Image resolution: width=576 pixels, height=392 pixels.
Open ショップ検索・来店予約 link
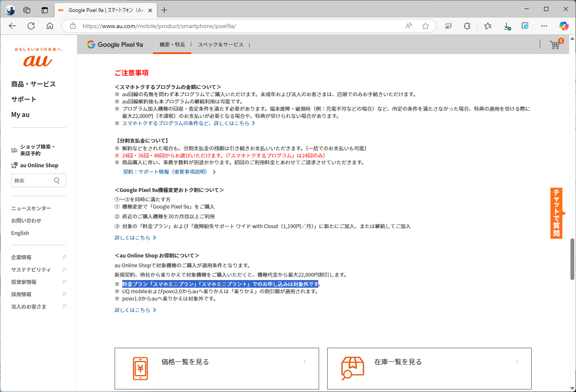pos(33,150)
